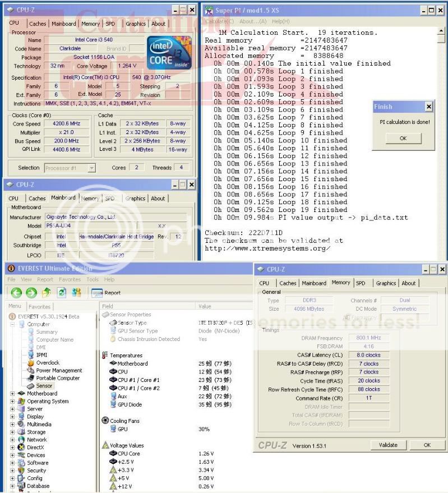Click the DirectX node icon
Image resolution: width=448 pixels, height=493 pixels.
(x=21, y=448)
